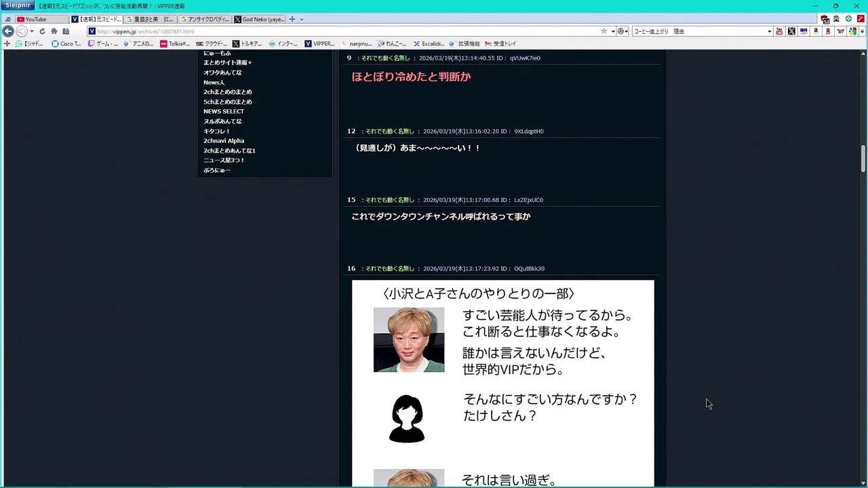868x488 pixels.
Task: Open sidebar link News人
Action: [x=214, y=82]
